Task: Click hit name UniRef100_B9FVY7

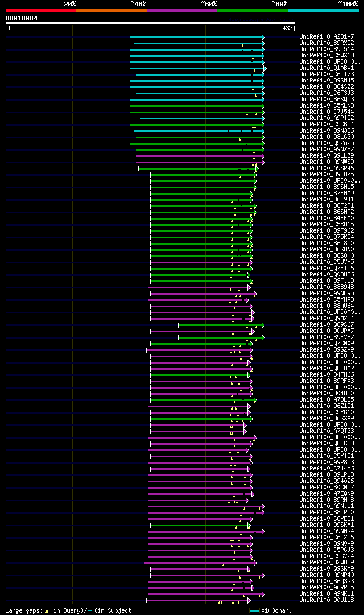Action: [x=326, y=337]
